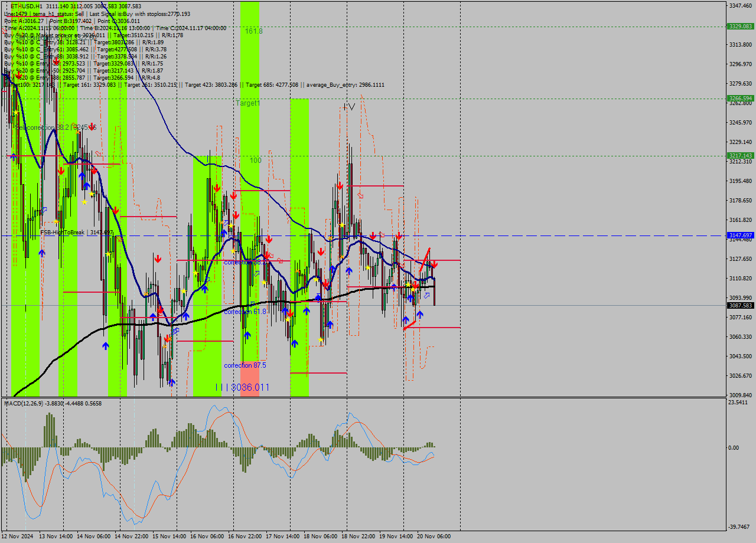Click the green 3266.594 price tag
This screenshot has height=543, width=756.
741,98
